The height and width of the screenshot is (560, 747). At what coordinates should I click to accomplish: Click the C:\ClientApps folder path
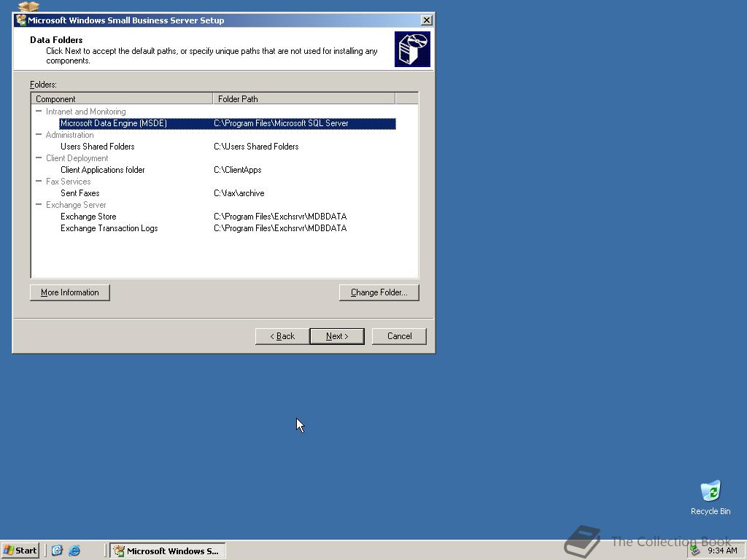point(238,170)
